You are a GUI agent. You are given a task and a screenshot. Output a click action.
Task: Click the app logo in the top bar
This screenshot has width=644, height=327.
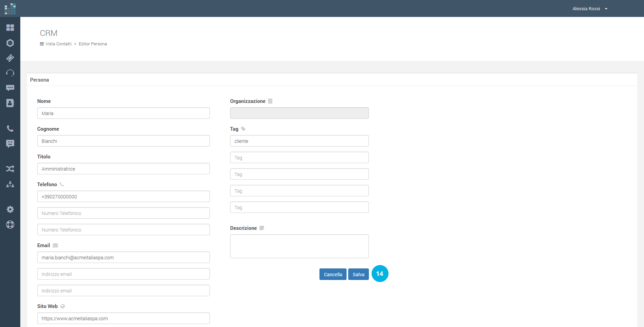[10, 9]
